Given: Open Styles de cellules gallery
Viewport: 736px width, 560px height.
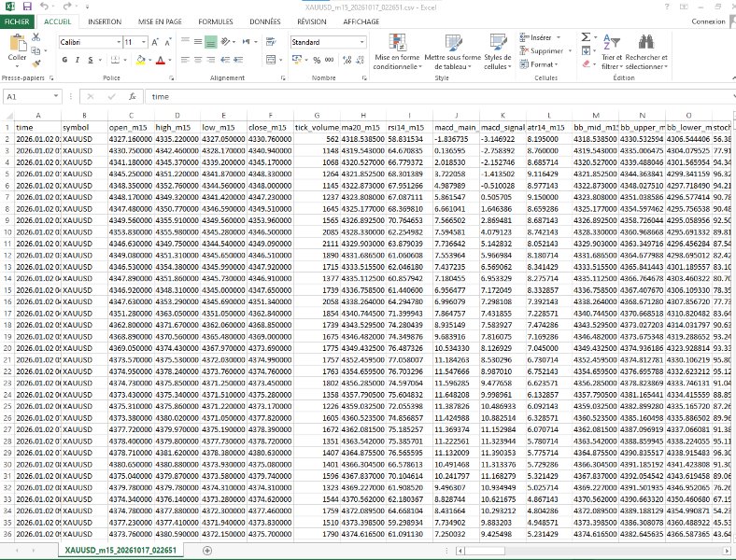Looking at the screenshot, I should click(x=498, y=52).
